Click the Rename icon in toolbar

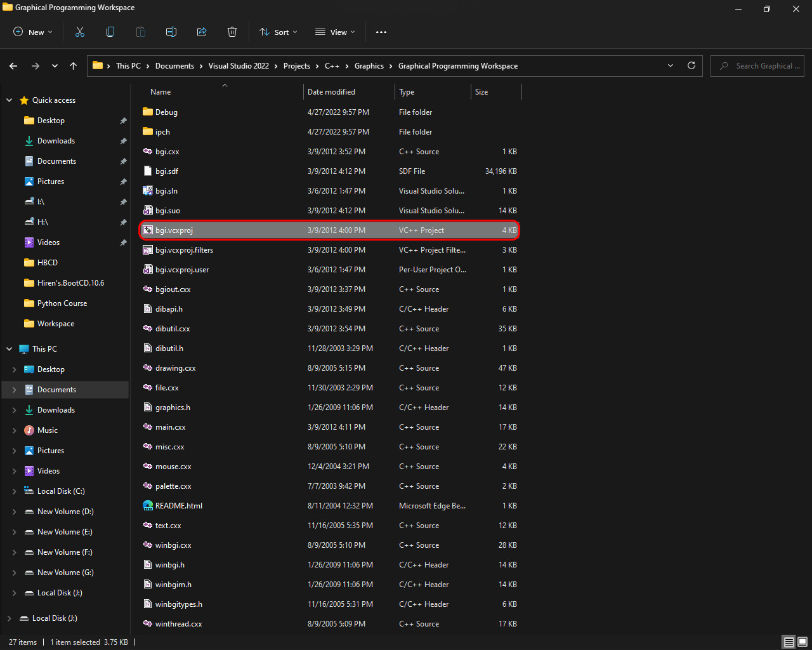[x=171, y=32]
